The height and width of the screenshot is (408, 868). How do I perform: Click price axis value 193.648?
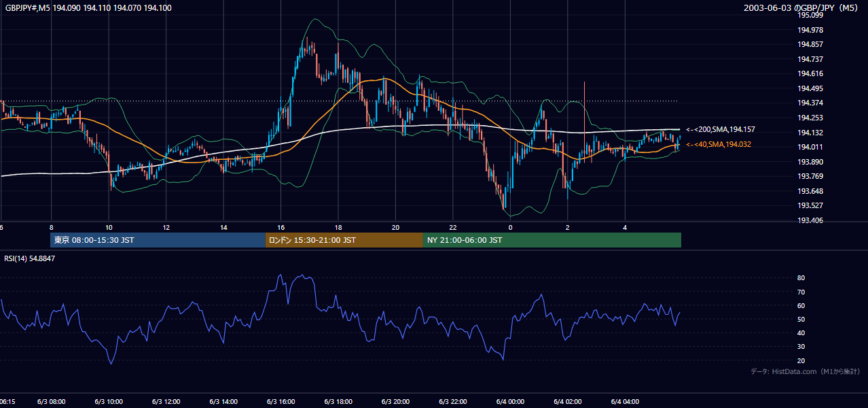(x=810, y=191)
